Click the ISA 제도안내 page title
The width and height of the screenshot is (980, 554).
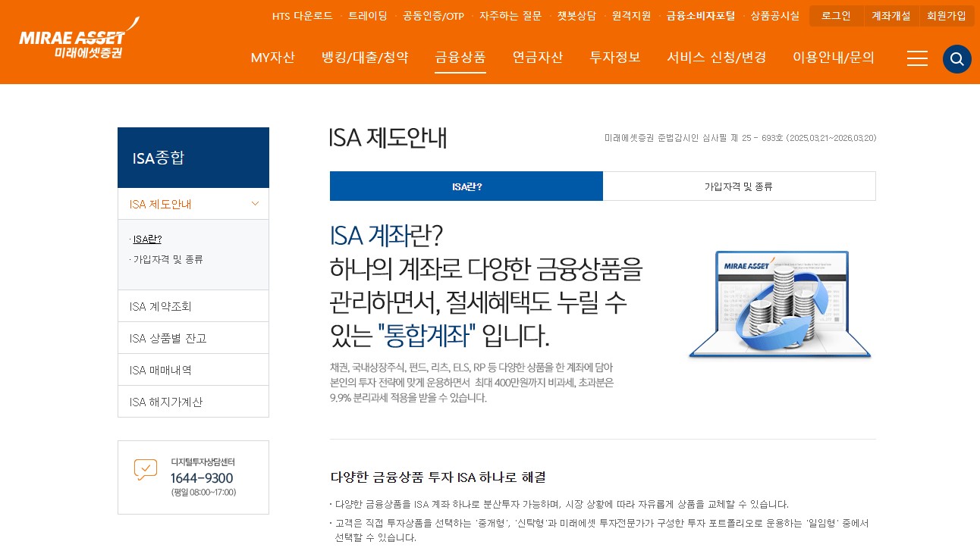tap(388, 138)
